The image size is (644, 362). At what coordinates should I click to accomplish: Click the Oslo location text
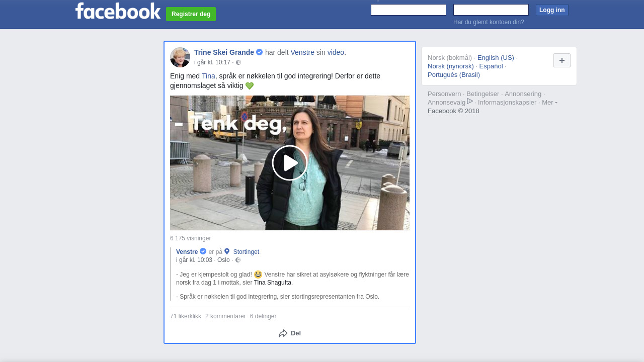coord(223,260)
